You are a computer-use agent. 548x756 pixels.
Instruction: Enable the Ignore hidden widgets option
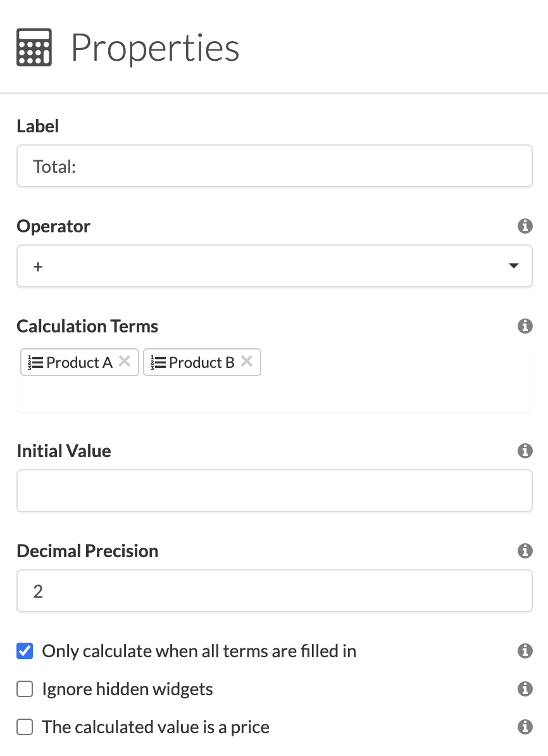(x=24, y=689)
